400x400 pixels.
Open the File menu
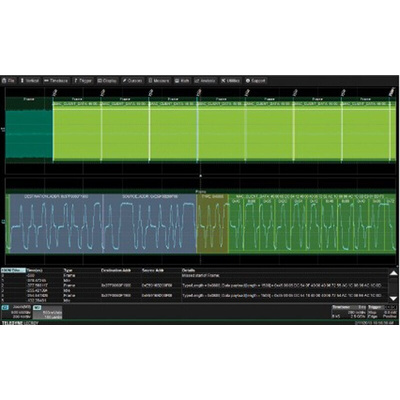coord(8,81)
